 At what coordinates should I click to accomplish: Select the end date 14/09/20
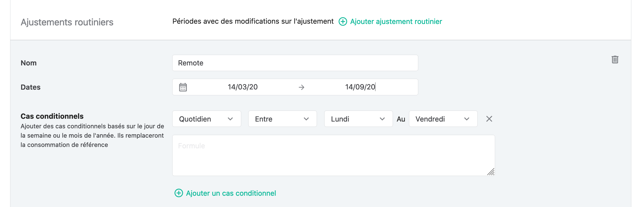[x=360, y=87]
